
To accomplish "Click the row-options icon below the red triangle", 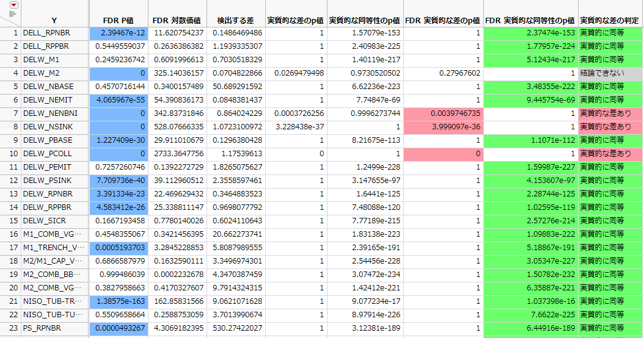I will (x=12, y=14).
